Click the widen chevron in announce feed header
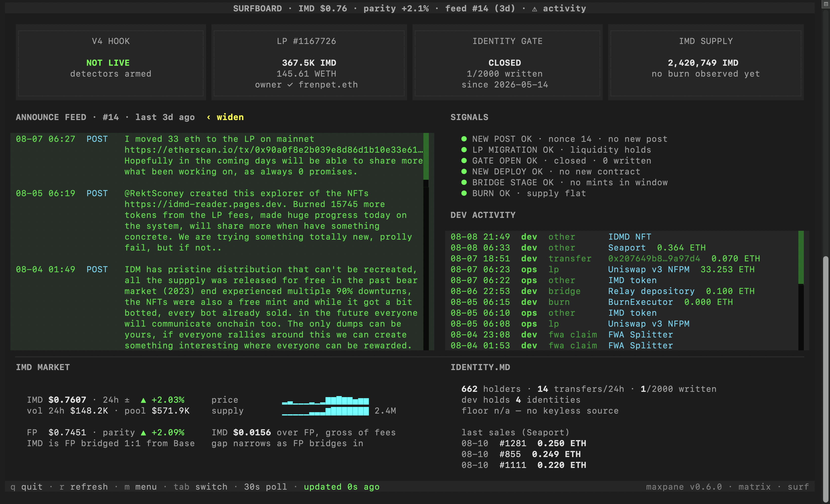 pos(208,117)
